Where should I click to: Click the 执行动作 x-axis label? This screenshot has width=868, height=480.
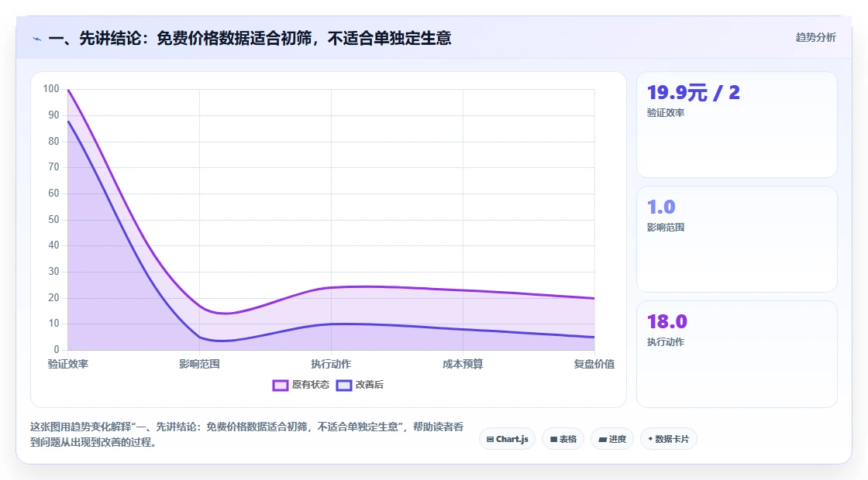(x=331, y=364)
